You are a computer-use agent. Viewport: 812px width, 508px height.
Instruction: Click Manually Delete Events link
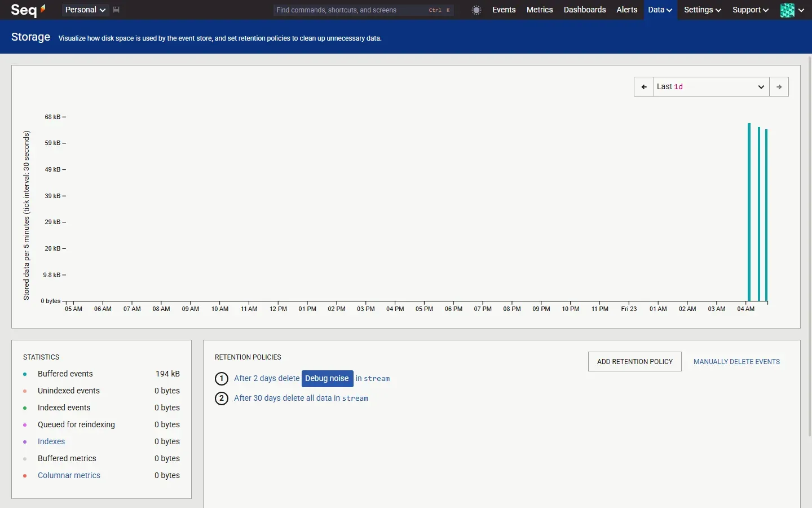coord(737,362)
